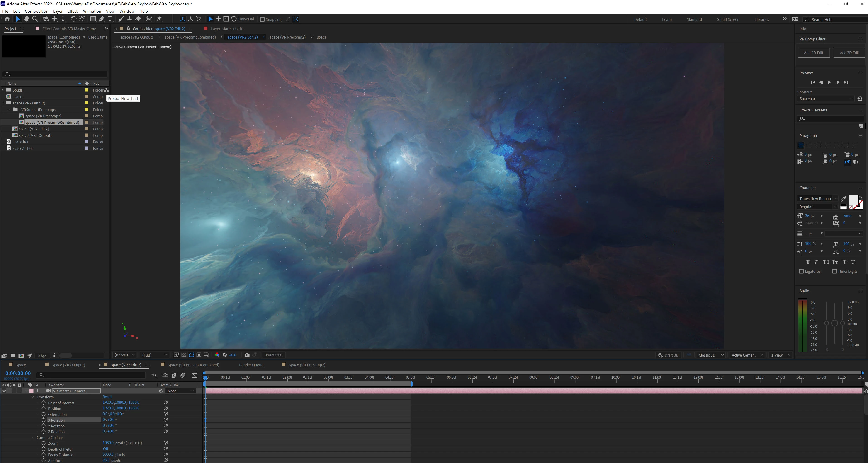Select the Zoom tool in toolbar

tap(35, 19)
